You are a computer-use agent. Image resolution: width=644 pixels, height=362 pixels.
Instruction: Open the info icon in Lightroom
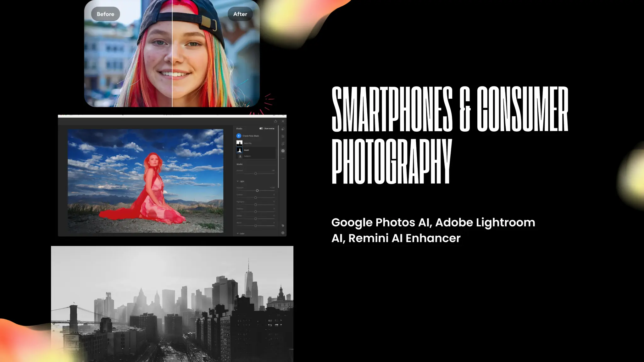point(283,233)
